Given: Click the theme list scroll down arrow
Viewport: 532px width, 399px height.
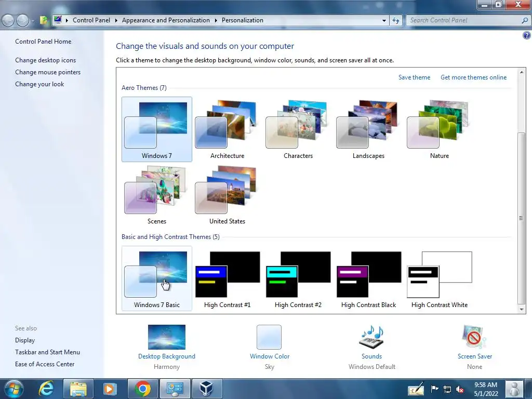Looking at the screenshot, I should [x=522, y=310].
